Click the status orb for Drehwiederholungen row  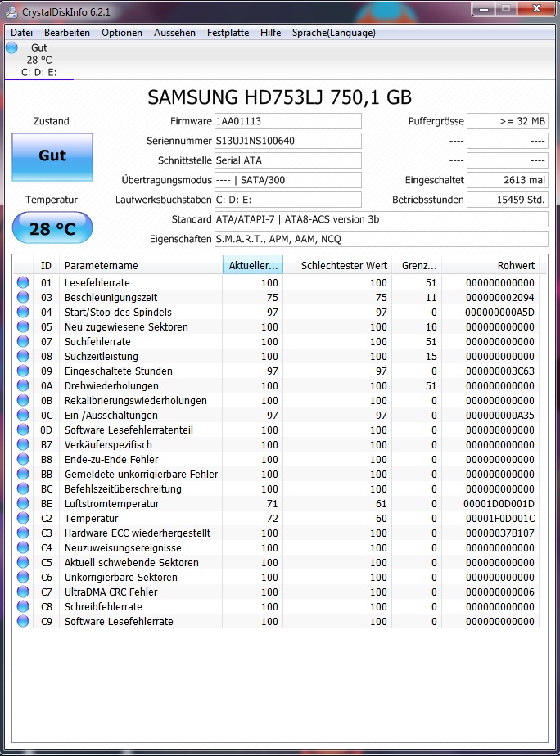(23, 385)
